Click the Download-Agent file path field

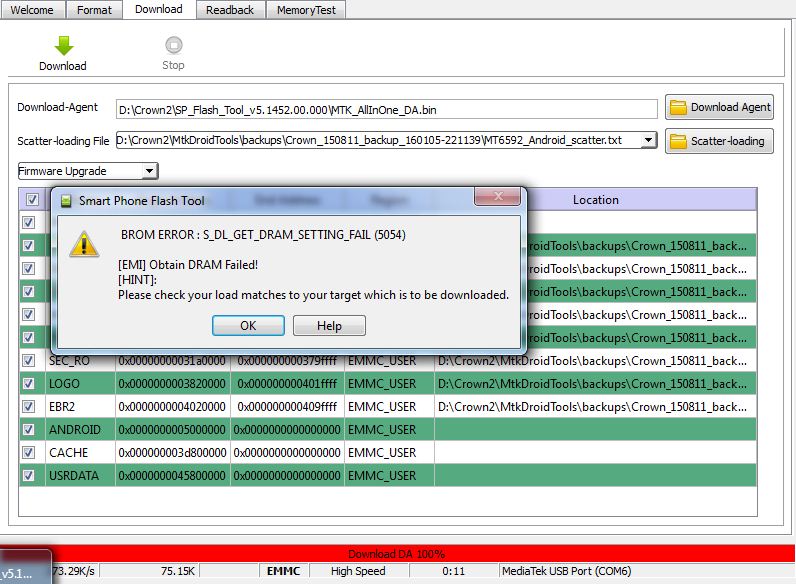tap(386, 109)
